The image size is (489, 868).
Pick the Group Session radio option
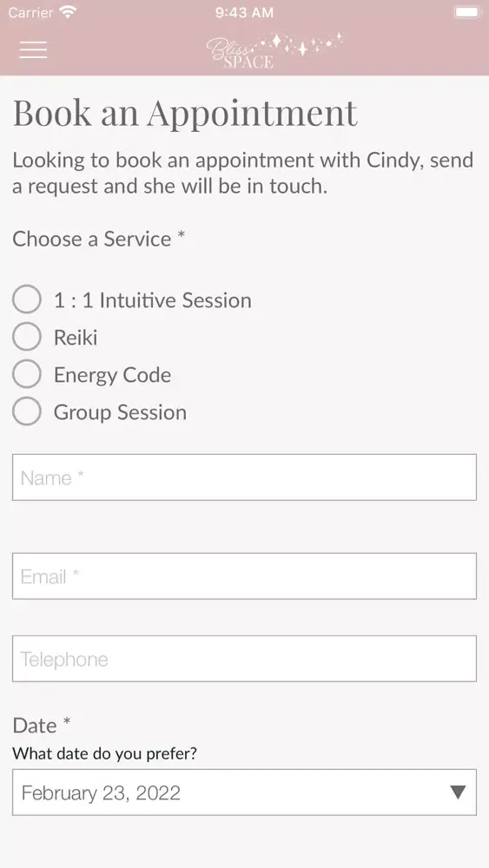coord(27,411)
